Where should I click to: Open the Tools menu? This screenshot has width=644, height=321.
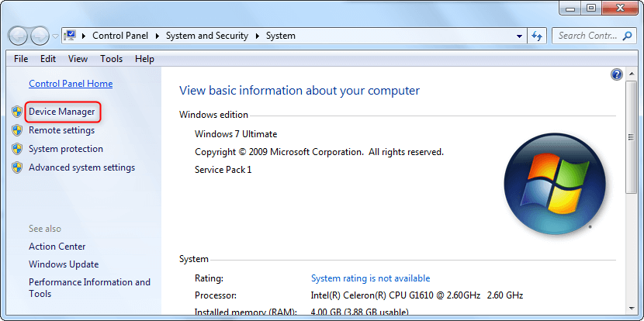111,59
